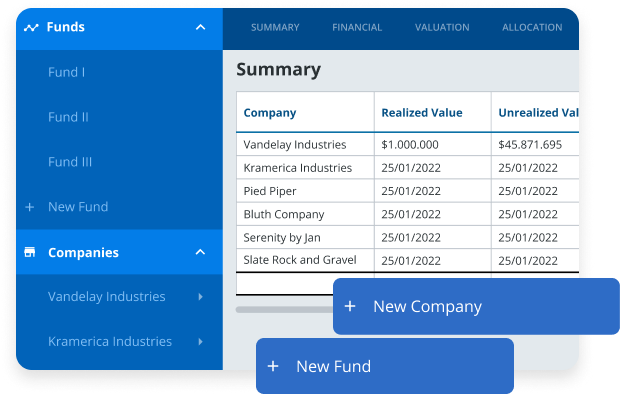Expand Kramerica Industries sidebar arrow

(x=200, y=341)
